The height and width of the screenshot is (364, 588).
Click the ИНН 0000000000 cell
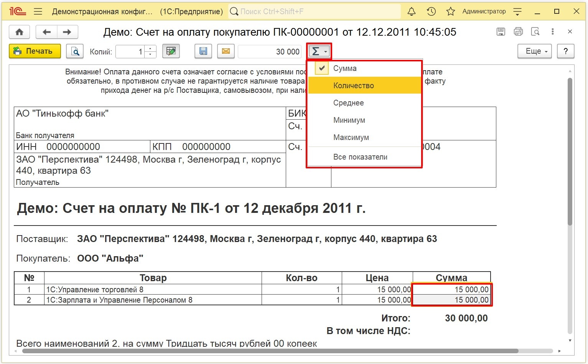pyautogui.click(x=82, y=147)
